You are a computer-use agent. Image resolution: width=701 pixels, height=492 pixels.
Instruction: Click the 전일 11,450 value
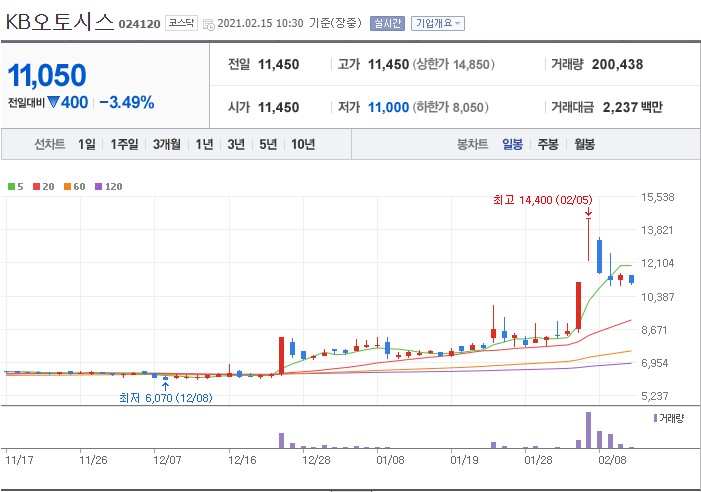click(279, 64)
